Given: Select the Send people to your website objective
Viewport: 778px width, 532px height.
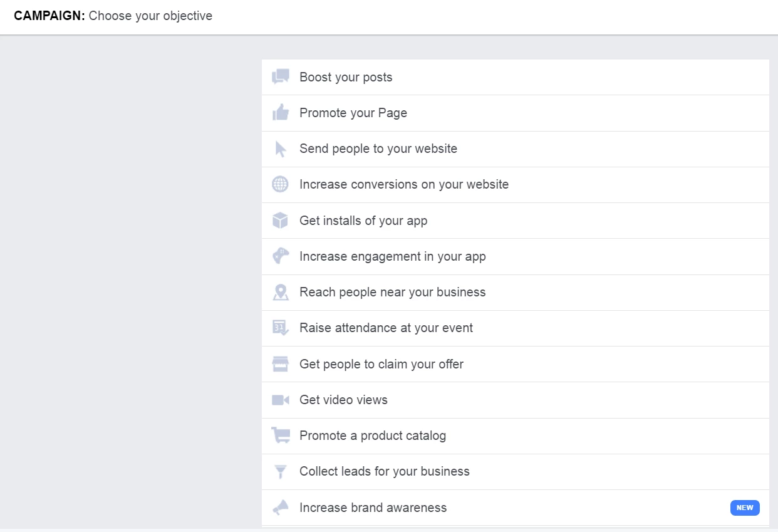Looking at the screenshot, I should (378, 149).
